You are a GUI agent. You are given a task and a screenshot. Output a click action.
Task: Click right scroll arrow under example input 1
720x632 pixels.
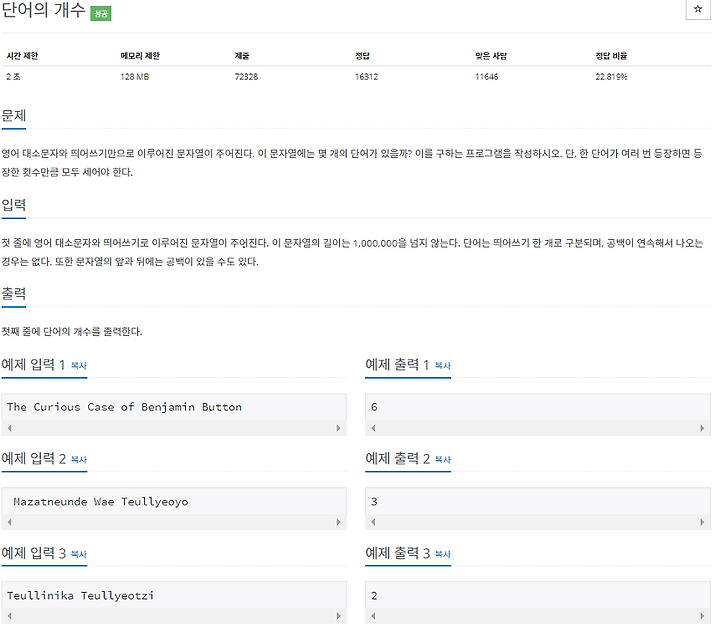click(x=338, y=428)
